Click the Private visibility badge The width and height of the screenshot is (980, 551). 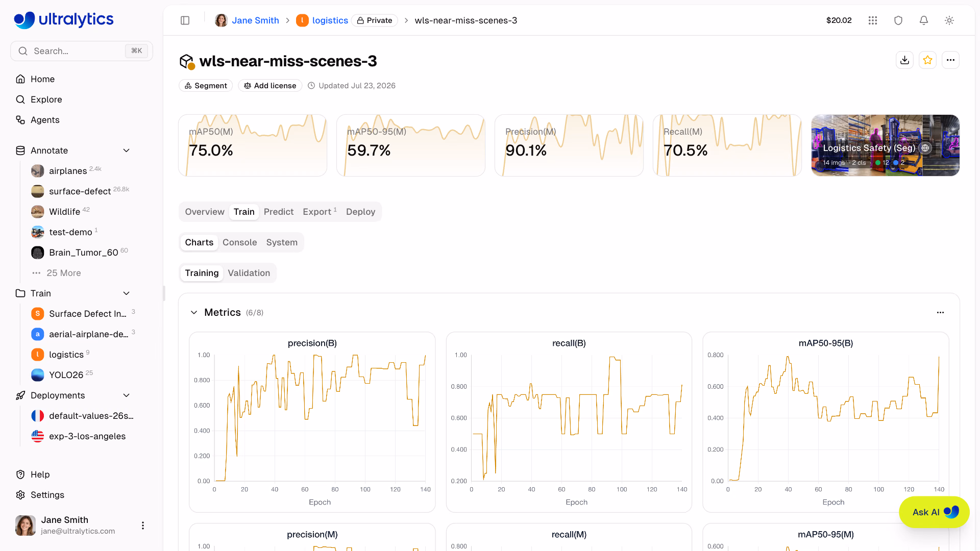click(x=375, y=20)
